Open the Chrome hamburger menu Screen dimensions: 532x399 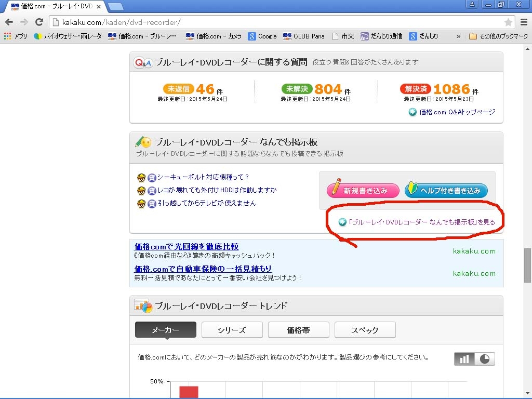click(x=524, y=22)
